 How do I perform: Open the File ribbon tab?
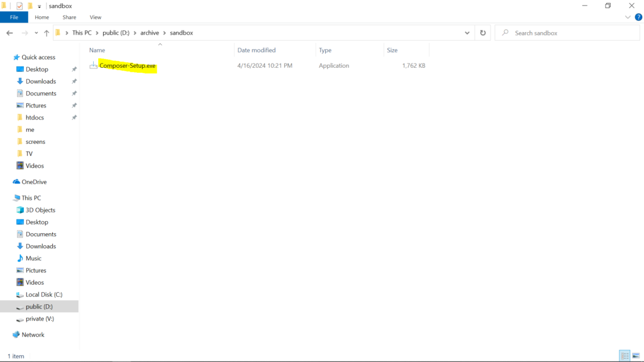point(14,17)
